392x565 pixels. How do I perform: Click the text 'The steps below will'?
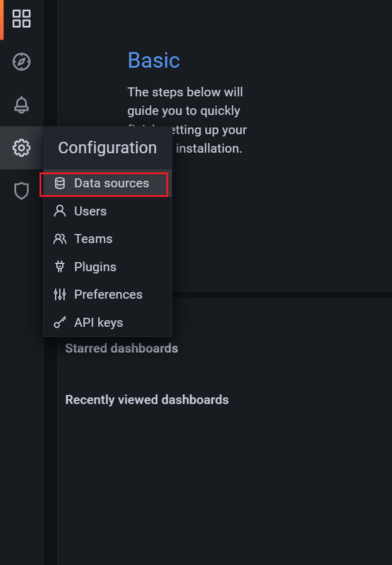(x=185, y=92)
